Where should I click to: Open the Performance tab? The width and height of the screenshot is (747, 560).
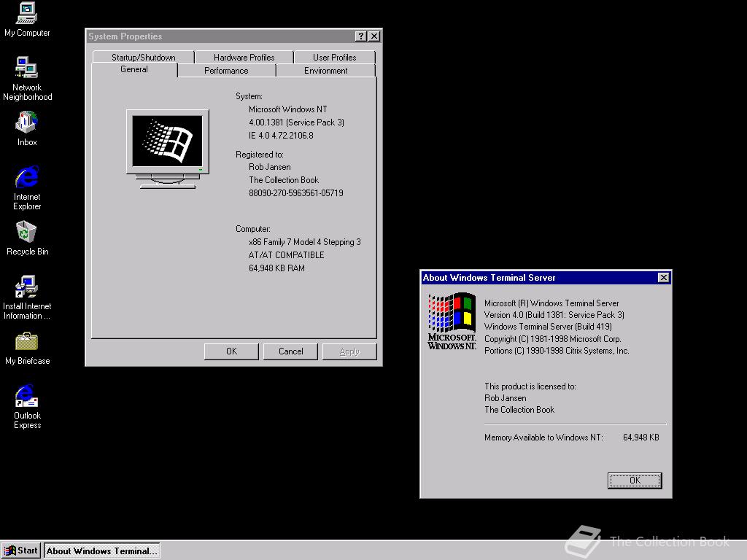[226, 71]
